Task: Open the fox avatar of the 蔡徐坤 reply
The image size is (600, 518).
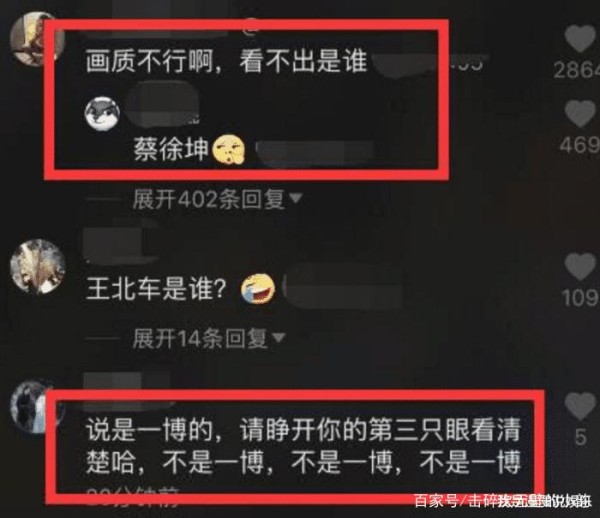Action: (x=102, y=113)
